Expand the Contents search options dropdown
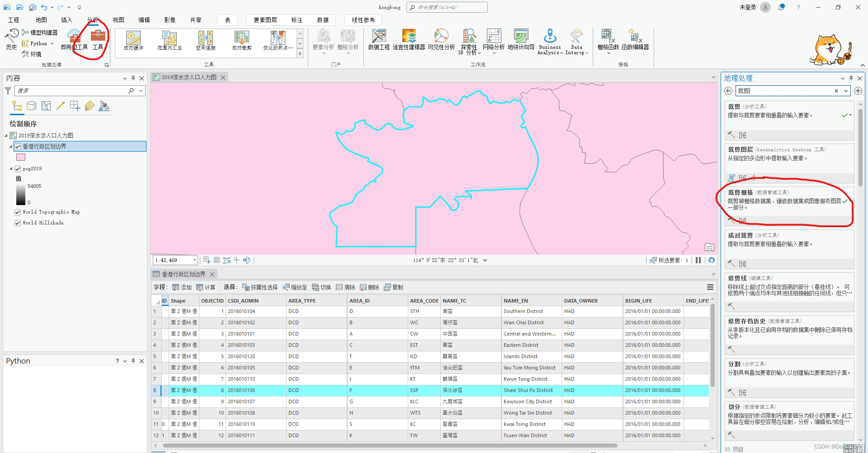Viewport: 868px width, 453px height. point(141,91)
